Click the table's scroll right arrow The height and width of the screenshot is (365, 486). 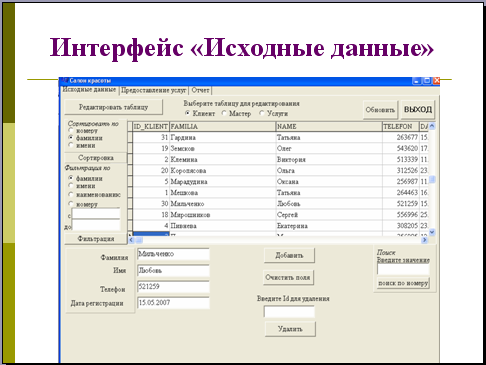[x=425, y=240]
